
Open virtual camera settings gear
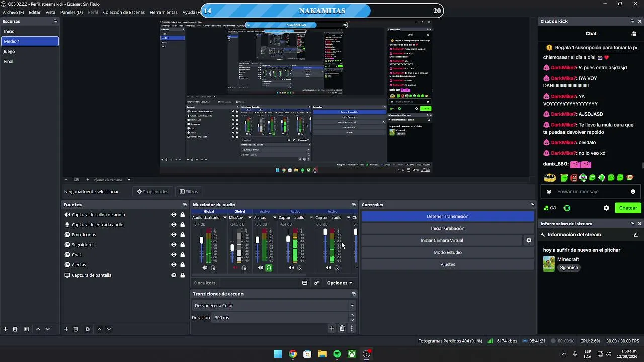pyautogui.click(x=529, y=240)
